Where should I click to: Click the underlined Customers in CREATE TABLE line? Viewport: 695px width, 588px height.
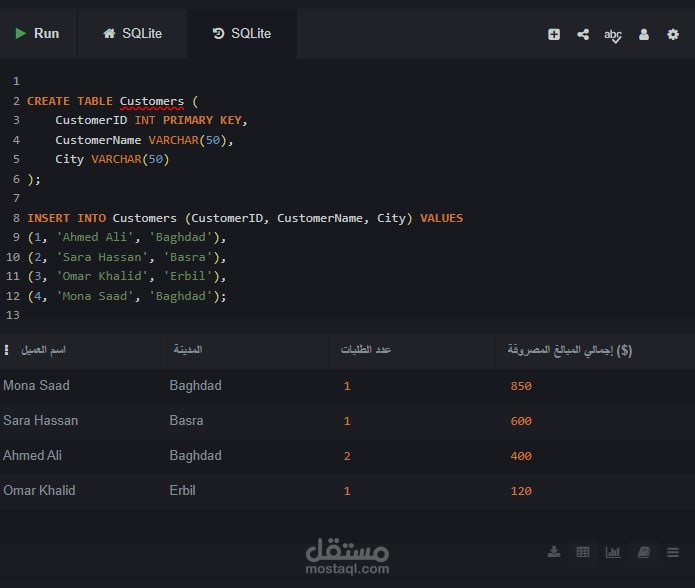click(152, 101)
